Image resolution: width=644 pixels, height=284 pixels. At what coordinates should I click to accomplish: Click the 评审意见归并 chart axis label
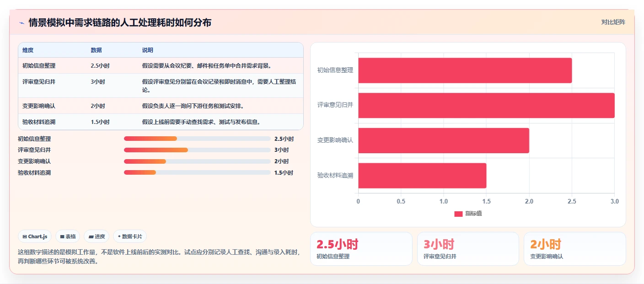point(335,105)
